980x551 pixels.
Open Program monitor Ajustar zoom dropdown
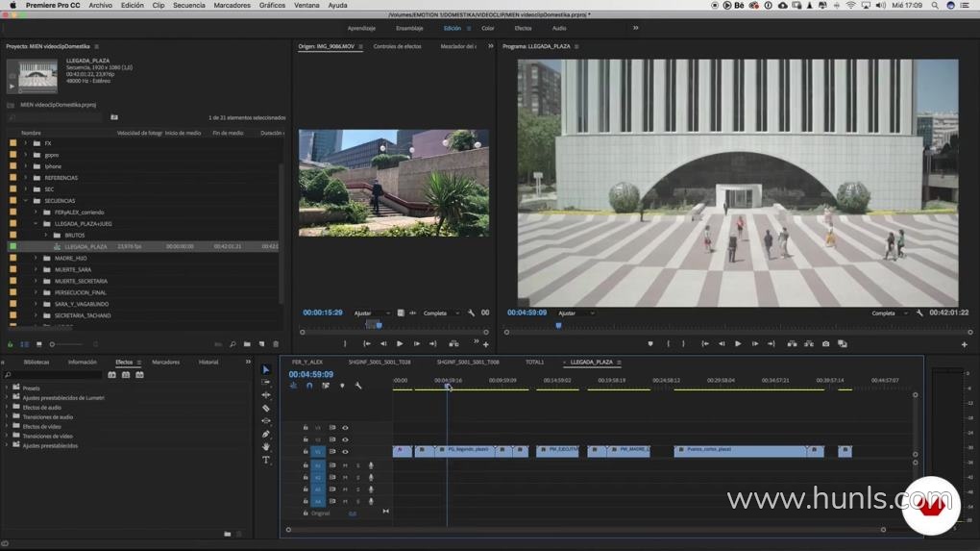[576, 313]
